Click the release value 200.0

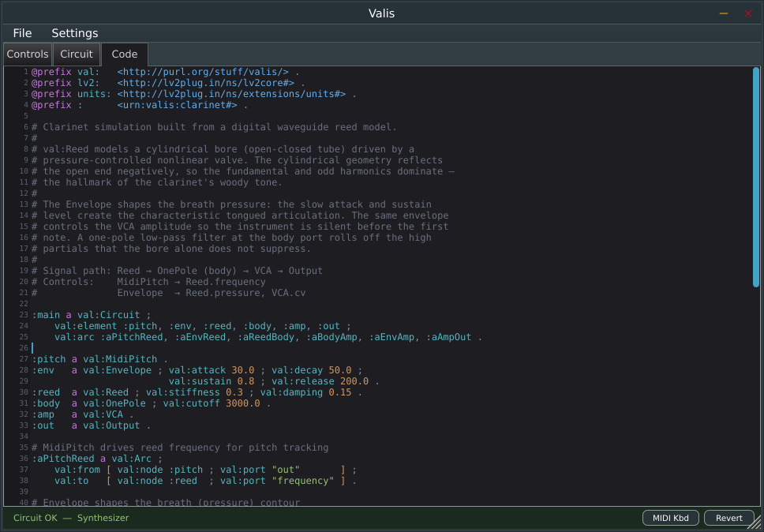[x=354, y=381]
